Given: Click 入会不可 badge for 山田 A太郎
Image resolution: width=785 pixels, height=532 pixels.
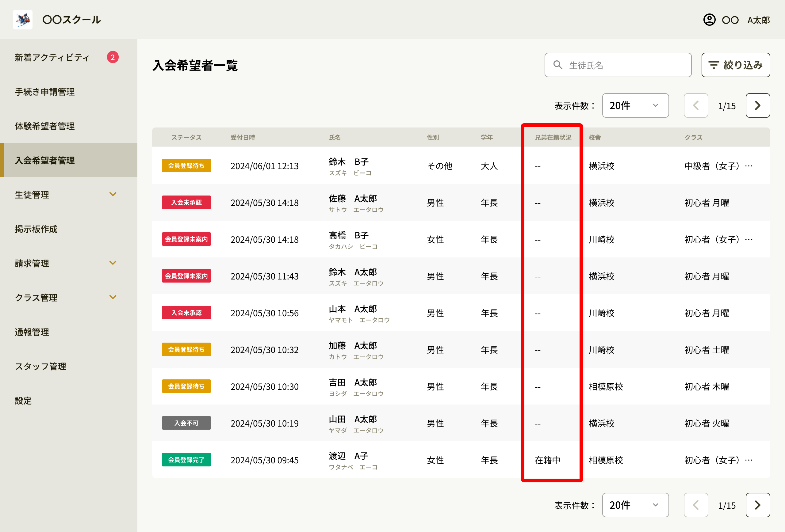Looking at the screenshot, I should point(186,423).
